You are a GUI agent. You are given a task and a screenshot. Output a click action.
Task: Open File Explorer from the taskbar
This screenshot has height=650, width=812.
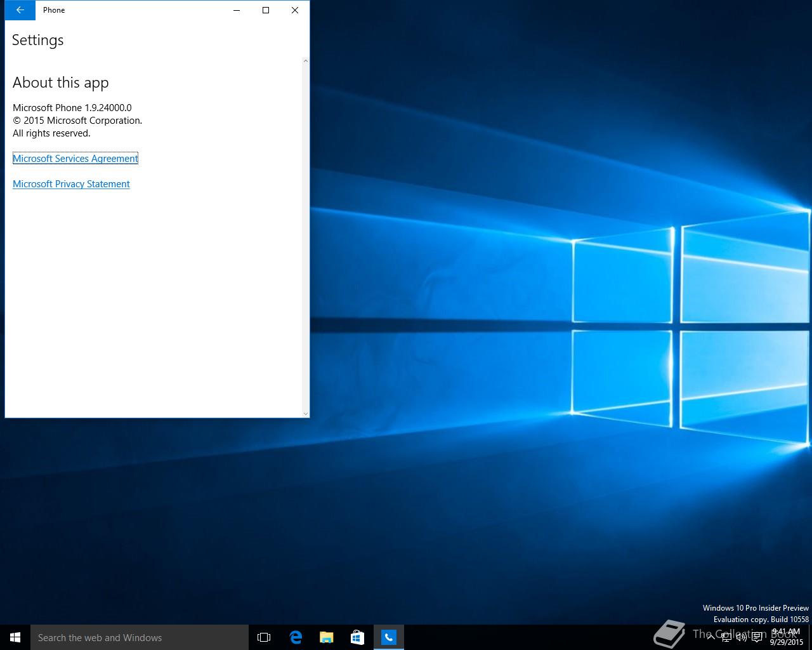(326, 637)
